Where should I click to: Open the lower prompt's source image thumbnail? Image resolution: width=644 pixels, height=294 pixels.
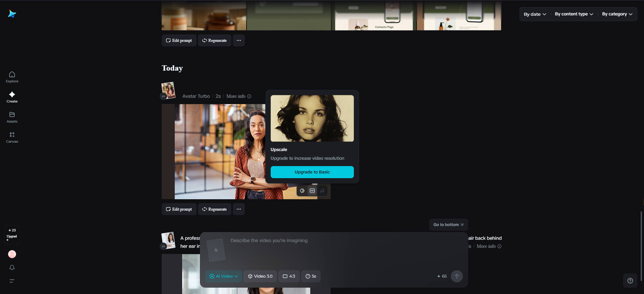click(168, 240)
